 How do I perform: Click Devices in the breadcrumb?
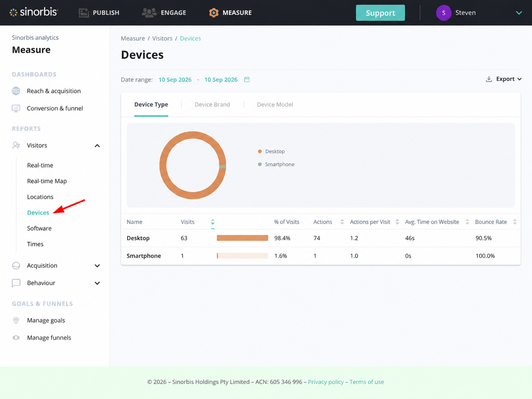point(190,39)
